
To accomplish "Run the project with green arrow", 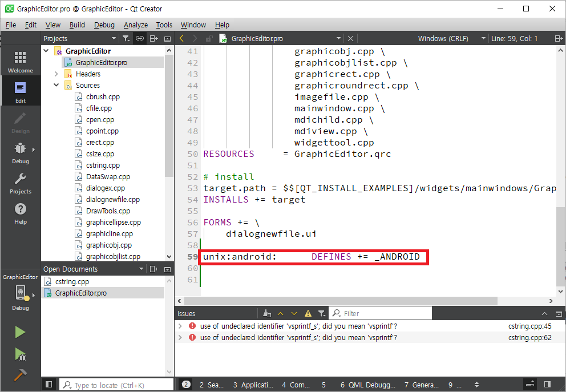I will 20,332.
